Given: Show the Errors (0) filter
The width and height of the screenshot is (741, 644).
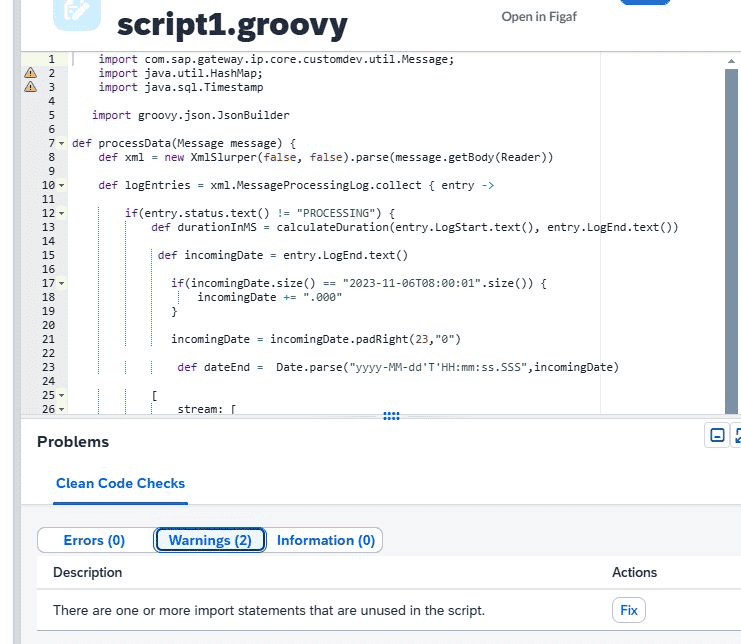Looking at the screenshot, I should click(x=94, y=540).
